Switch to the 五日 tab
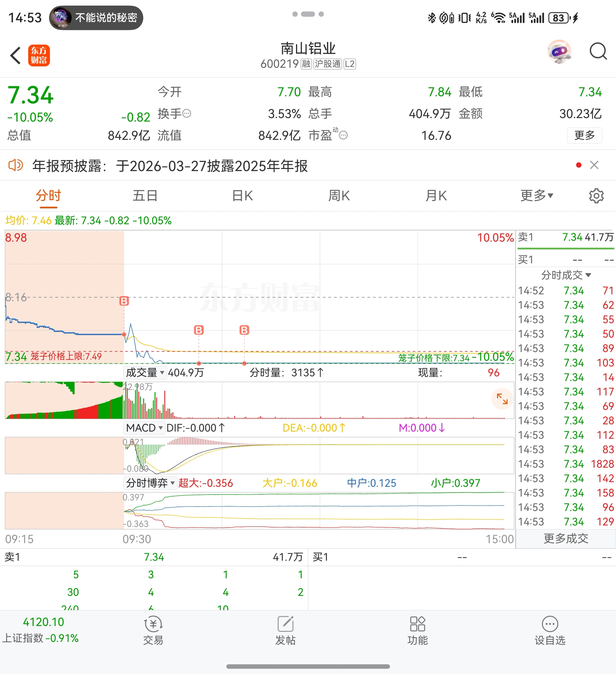The height and width of the screenshot is (674, 616). coord(145,196)
